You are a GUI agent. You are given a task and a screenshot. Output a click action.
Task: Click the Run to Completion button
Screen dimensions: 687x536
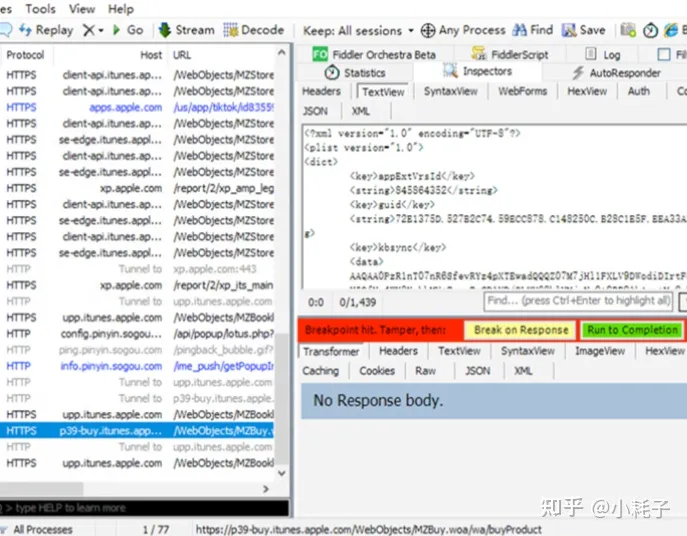[x=632, y=330]
